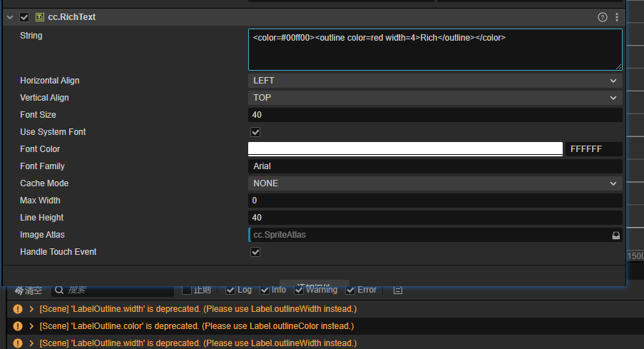This screenshot has width=644, height=349.
Task: Open the Cache Mode dropdown
Action: (435, 183)
